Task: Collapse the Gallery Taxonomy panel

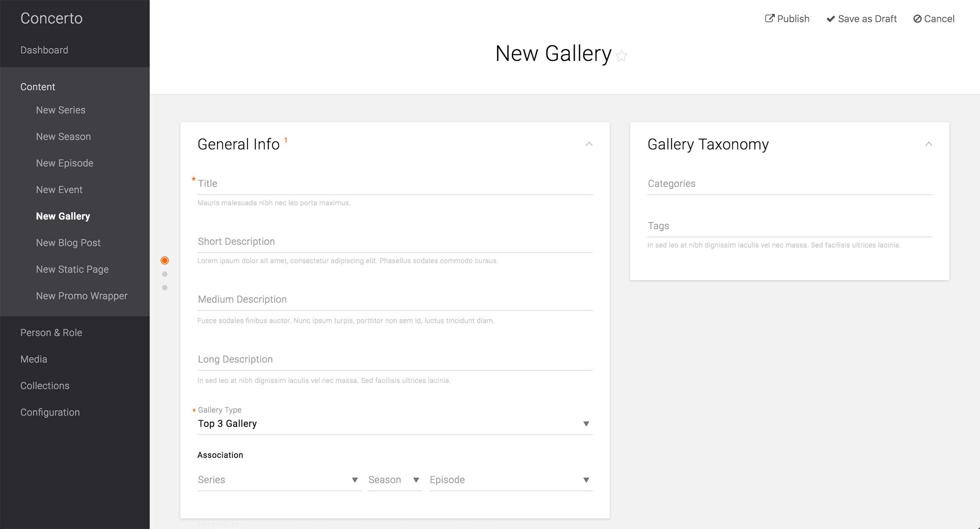Action: coord(928,144)
